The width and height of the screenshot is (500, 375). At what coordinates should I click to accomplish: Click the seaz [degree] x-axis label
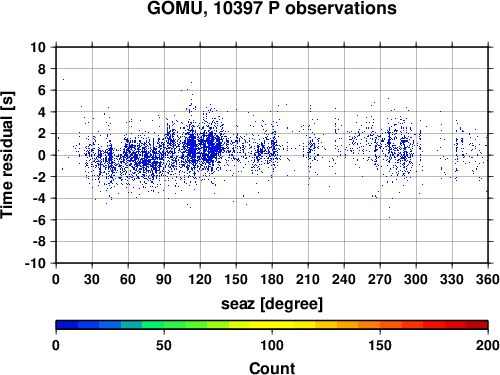272,304
